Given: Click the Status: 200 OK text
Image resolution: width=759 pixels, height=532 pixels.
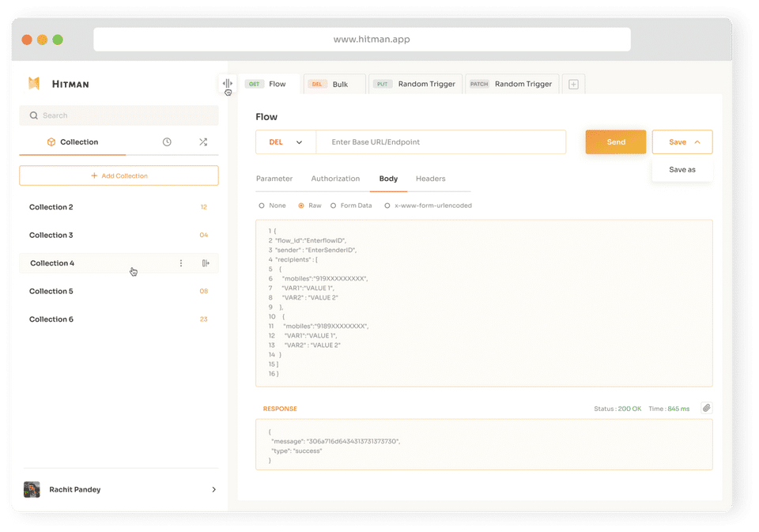Looking at the screenshot, I should pos(617,409).
